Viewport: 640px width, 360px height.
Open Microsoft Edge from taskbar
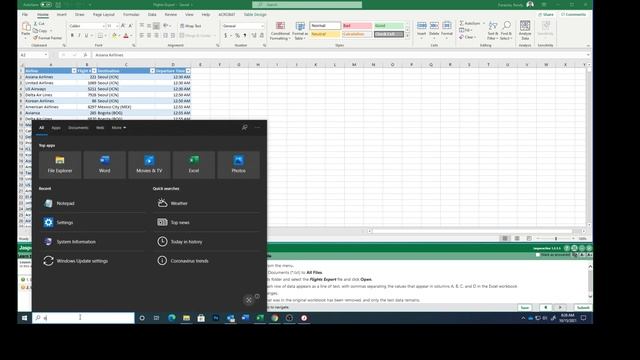[171, 318]
